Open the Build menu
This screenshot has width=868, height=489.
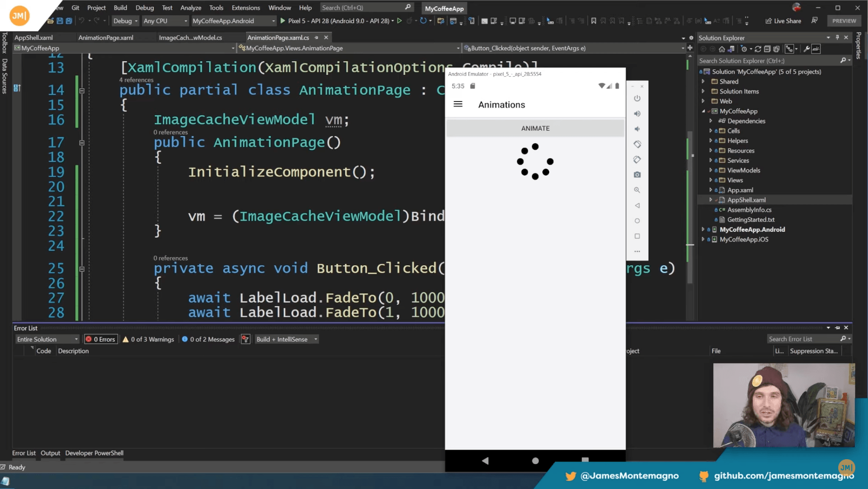120,8
